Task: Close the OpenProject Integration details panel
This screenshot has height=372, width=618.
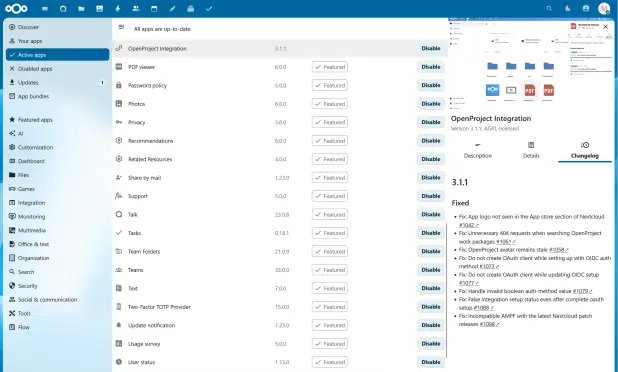Action: coord(606,27)
